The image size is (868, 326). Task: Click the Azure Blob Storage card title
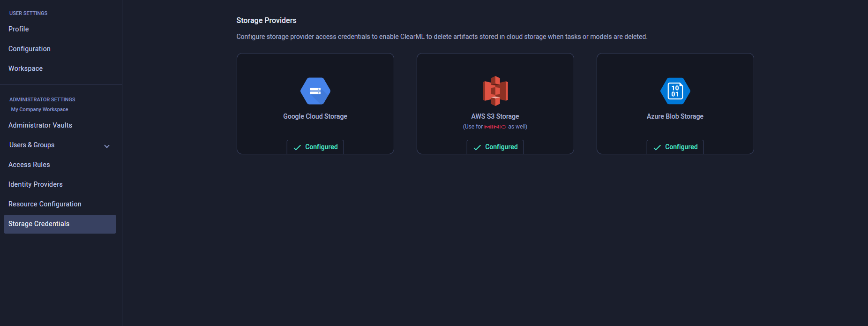675,116
